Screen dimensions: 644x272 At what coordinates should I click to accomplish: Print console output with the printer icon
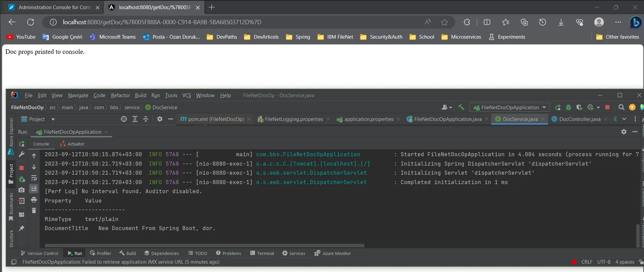pos(34,200)
